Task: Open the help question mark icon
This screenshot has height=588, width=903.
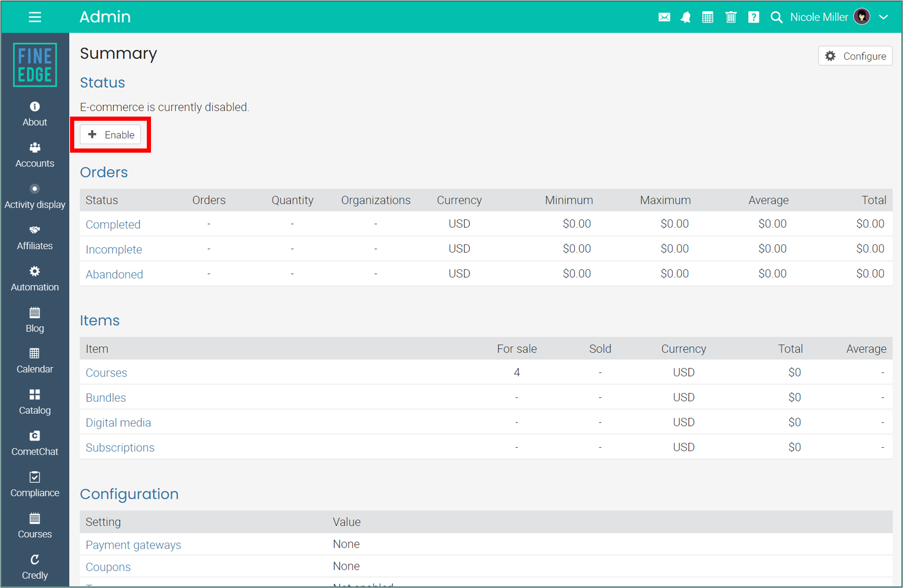Action: pyautogui.click(x=753, y=17)
